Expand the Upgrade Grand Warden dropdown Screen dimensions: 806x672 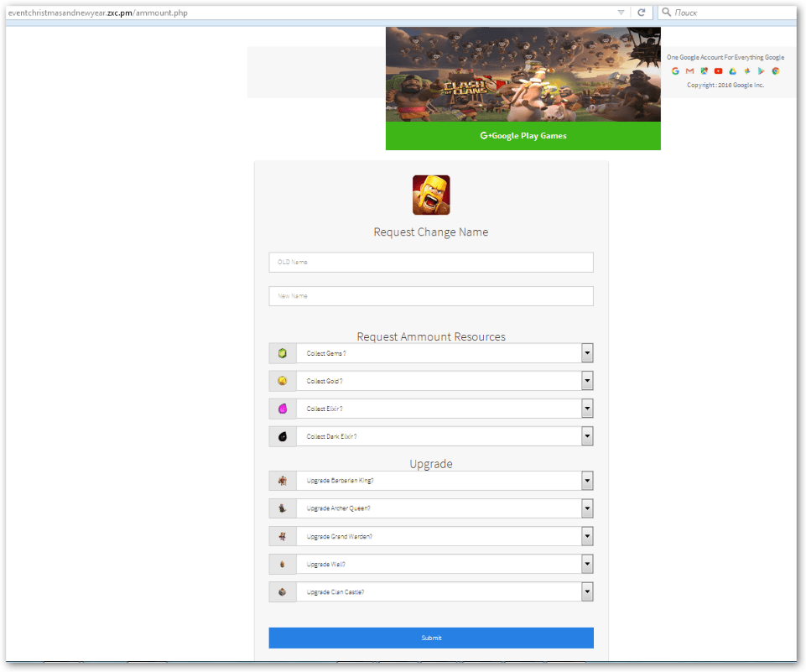[x=587, y=536]
